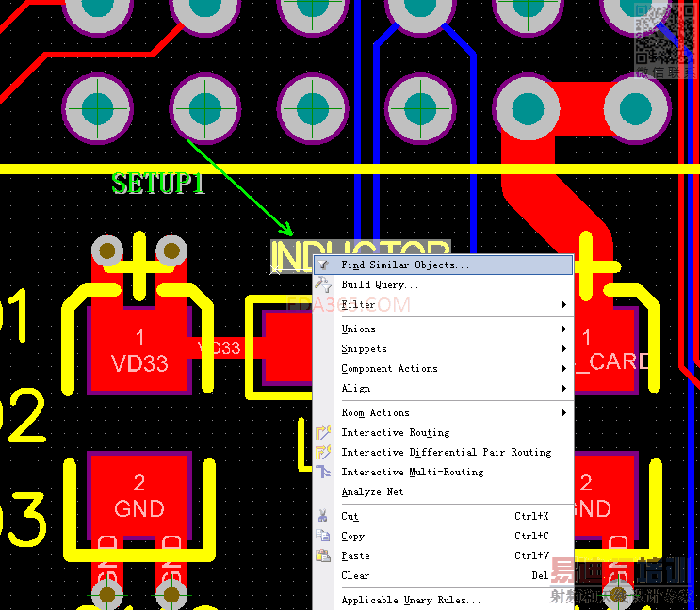Open the Room Actions submenu
700x610 pixels.
pos(444,413)
